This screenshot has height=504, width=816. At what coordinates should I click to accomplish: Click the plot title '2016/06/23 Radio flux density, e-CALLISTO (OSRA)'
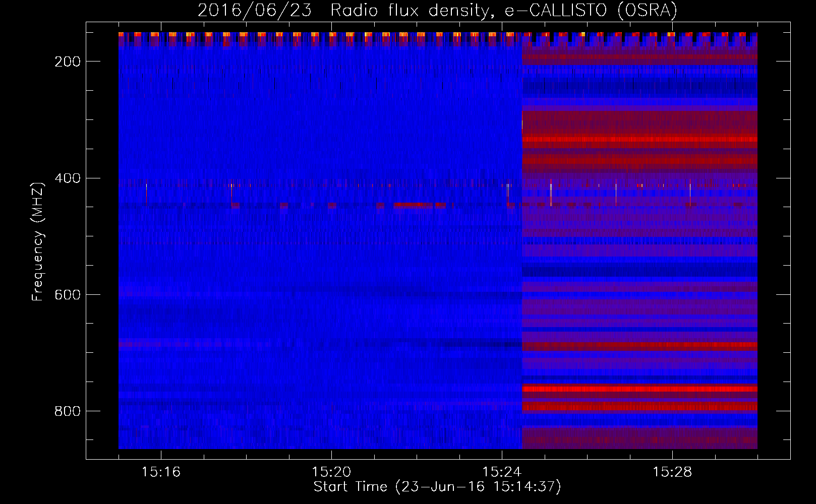coord(437,10)
